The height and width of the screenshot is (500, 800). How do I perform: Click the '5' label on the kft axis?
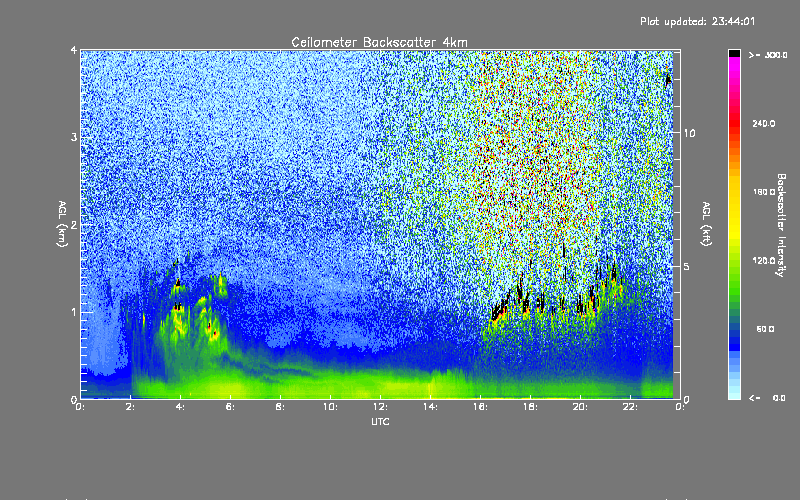686,267
